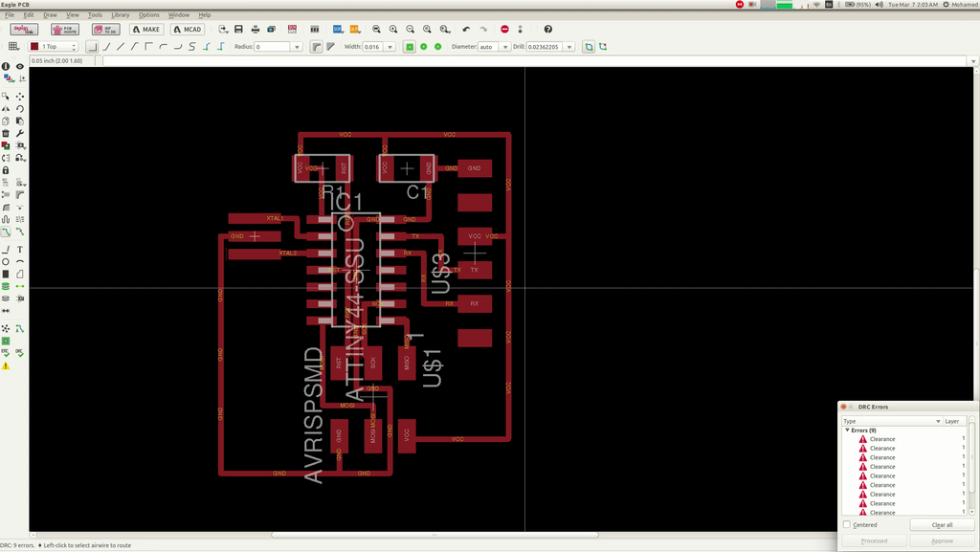Select the Rotate tool

click(x=20, y=109)
